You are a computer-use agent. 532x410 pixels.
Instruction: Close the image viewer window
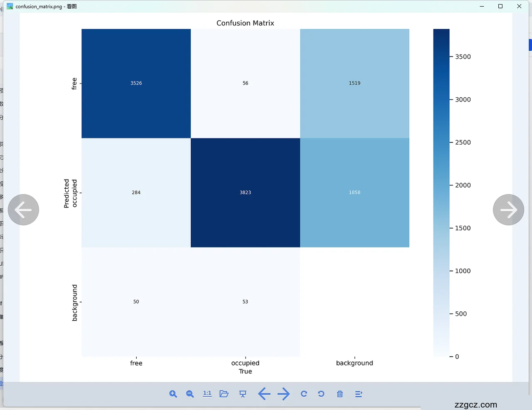(x=519, y=6)
